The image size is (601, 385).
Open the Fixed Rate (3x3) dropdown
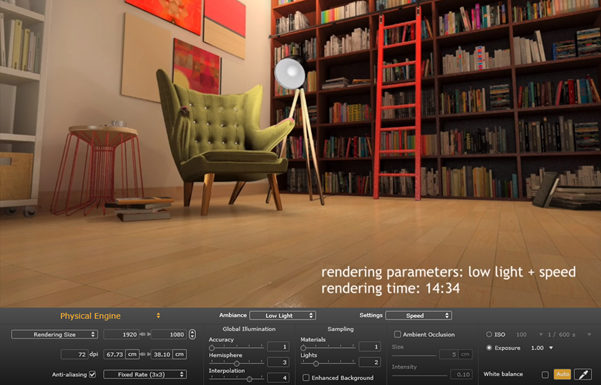pos(145,374)
